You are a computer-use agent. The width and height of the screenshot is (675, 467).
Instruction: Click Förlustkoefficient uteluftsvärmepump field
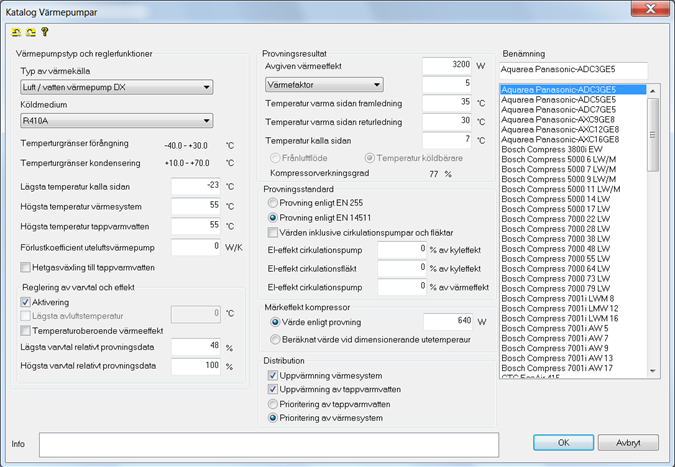pos(196,247)
